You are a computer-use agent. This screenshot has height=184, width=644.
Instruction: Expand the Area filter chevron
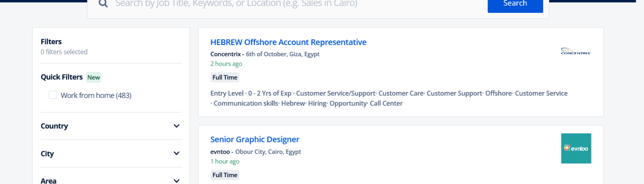point(176,181)
